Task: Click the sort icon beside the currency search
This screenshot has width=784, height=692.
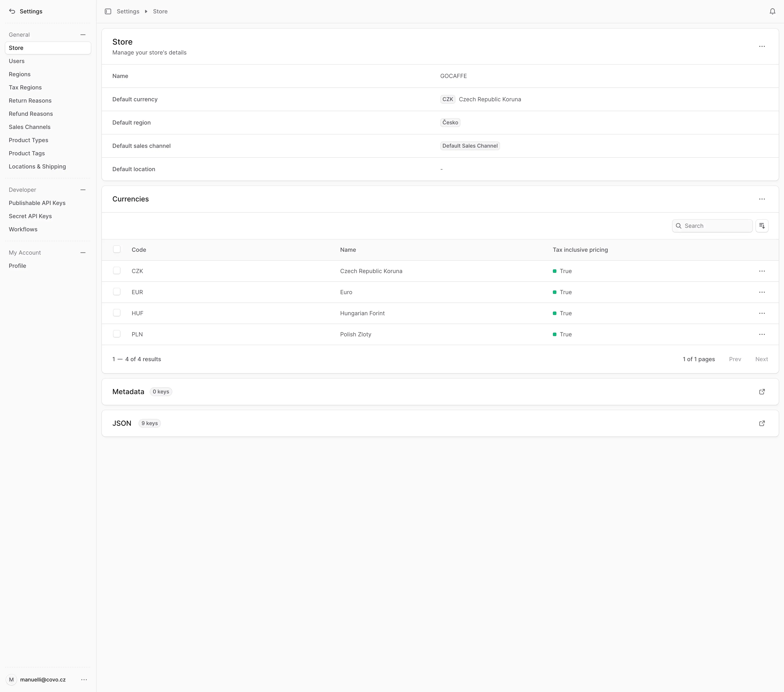Action: [762, 226]
